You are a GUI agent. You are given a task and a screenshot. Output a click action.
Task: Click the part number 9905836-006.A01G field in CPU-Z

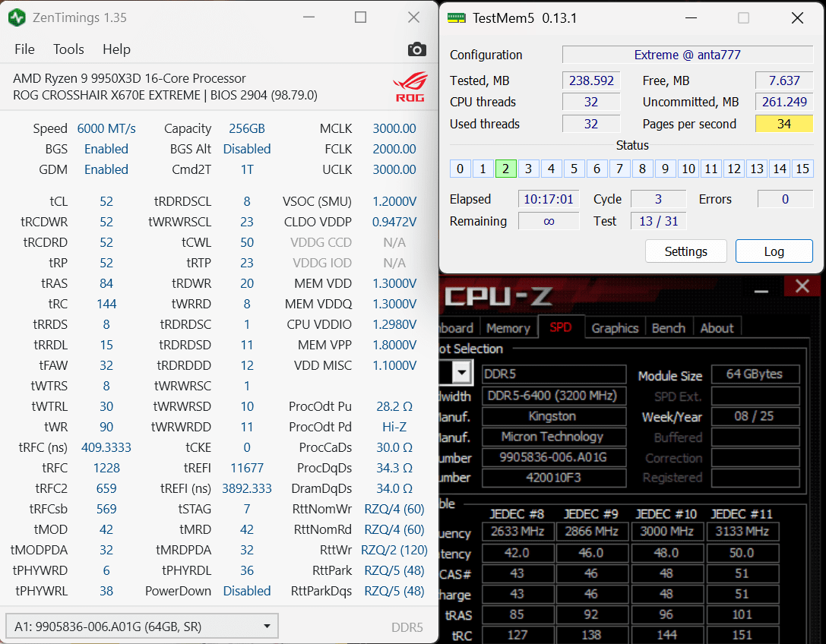(554, 457)
